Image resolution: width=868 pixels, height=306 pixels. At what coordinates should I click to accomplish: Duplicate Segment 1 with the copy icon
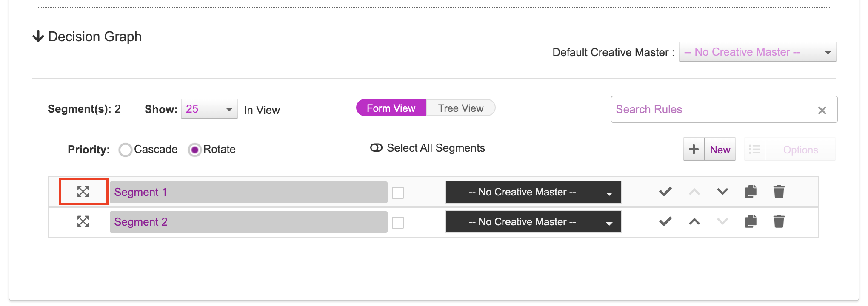[x=751, y=192]
